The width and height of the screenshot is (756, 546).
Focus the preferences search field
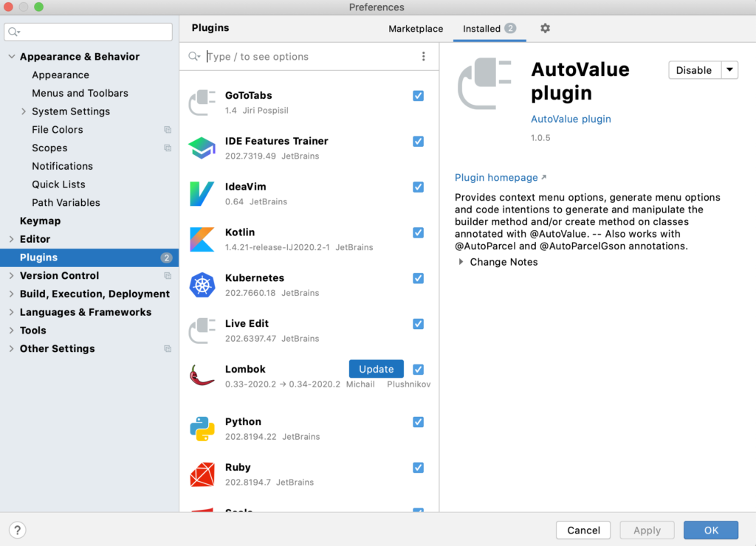point(89,32)
